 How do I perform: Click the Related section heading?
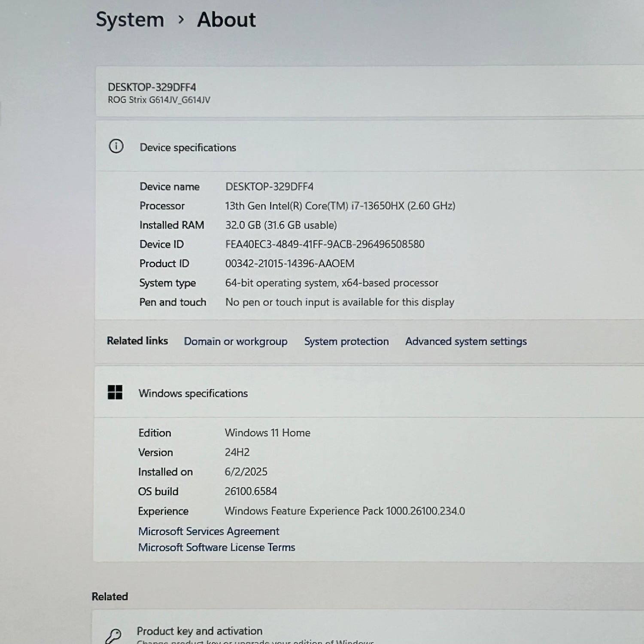pos(110,597)
